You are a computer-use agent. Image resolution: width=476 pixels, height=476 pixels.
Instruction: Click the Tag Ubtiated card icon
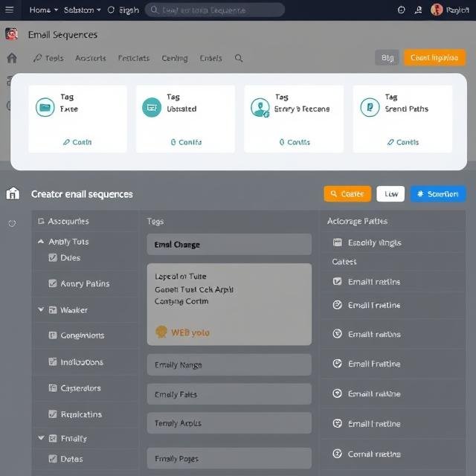click(152, 107)
